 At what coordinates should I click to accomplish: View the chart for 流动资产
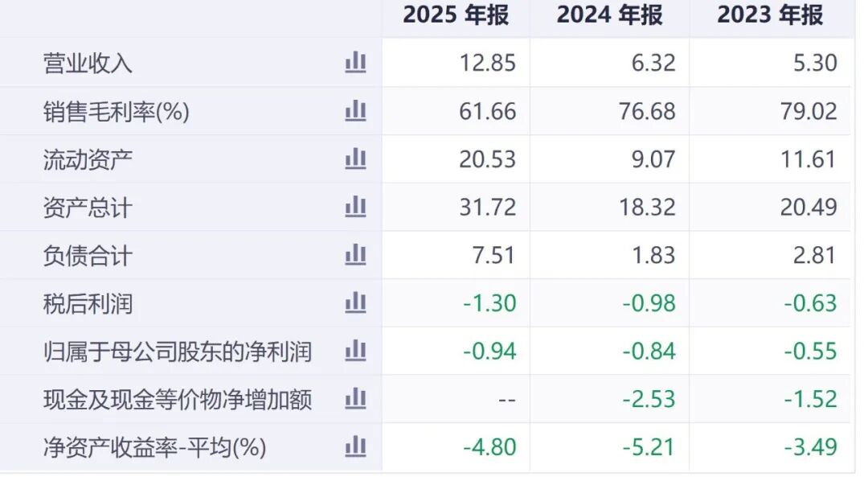(x=354, y=158)
